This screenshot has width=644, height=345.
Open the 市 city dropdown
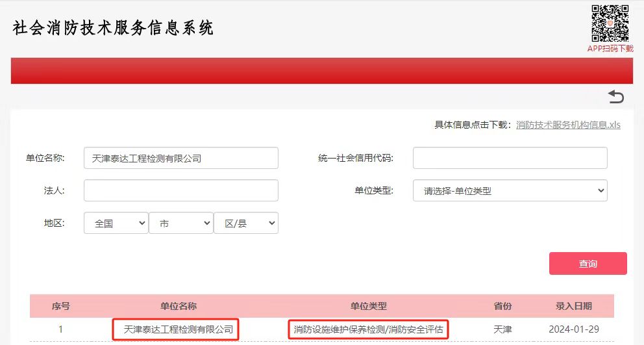pos(180,223)
